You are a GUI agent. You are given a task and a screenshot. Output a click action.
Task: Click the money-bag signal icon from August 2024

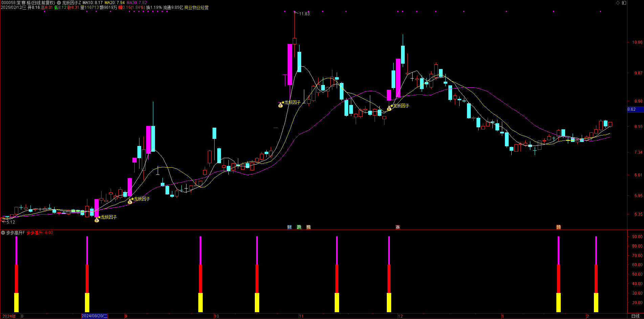coord(97,220)
